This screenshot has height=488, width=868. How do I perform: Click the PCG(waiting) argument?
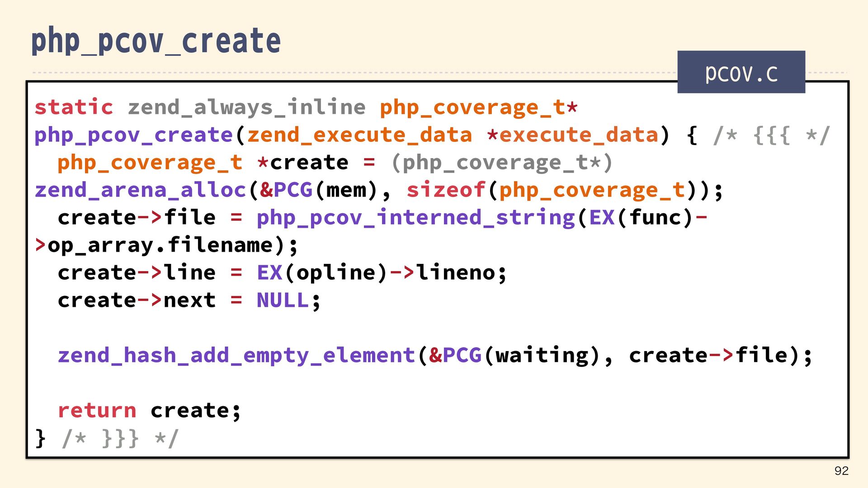tap(522, 356)
